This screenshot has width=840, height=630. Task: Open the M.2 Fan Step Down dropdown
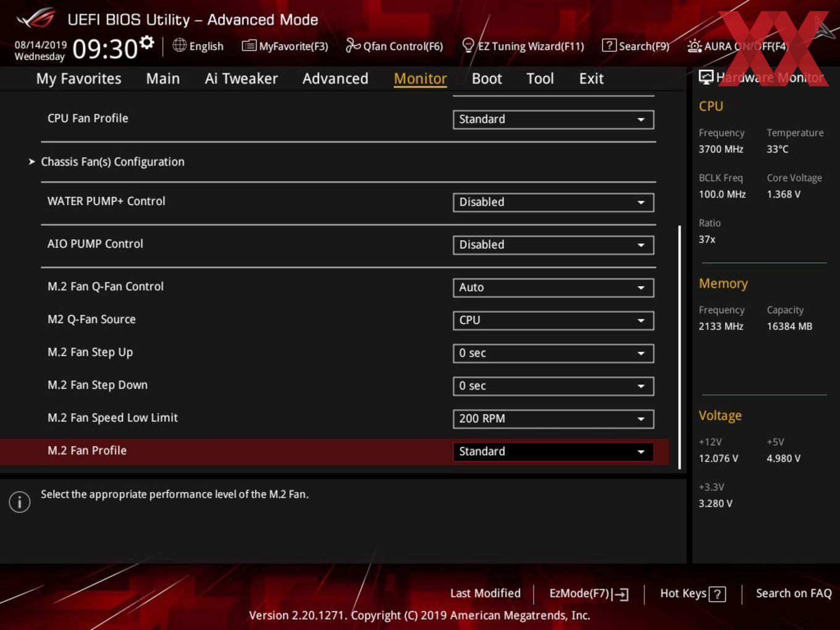pos(553,385)
